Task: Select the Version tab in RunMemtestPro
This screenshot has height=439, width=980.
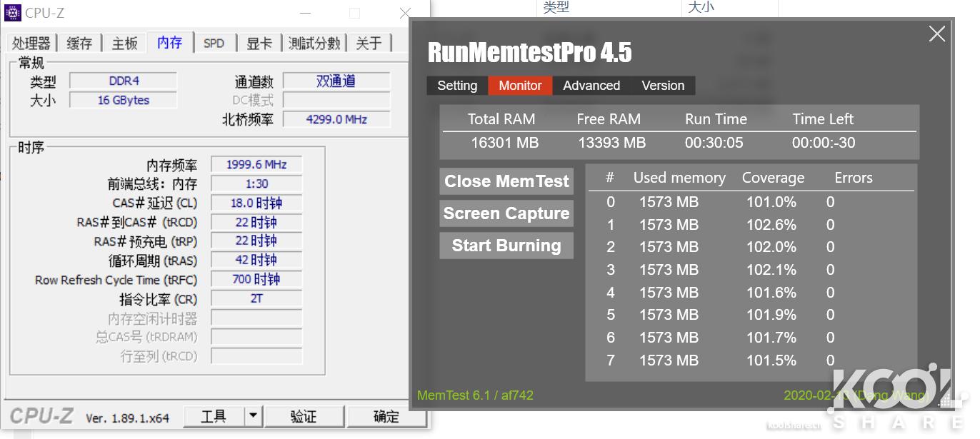Action: point(663,85)
